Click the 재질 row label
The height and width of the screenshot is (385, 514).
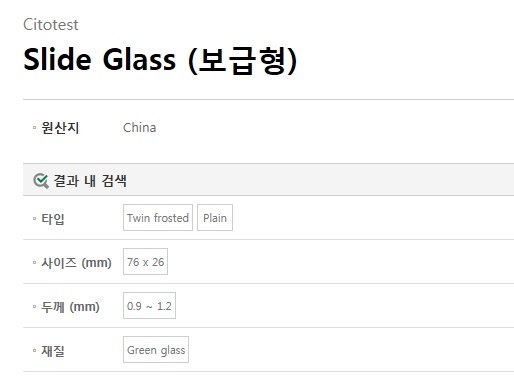(53, 351)
